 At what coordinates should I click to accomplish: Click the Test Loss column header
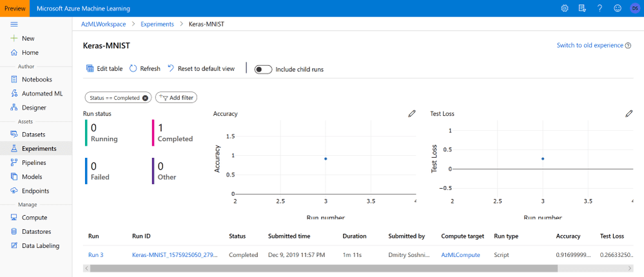coord(612,236)
